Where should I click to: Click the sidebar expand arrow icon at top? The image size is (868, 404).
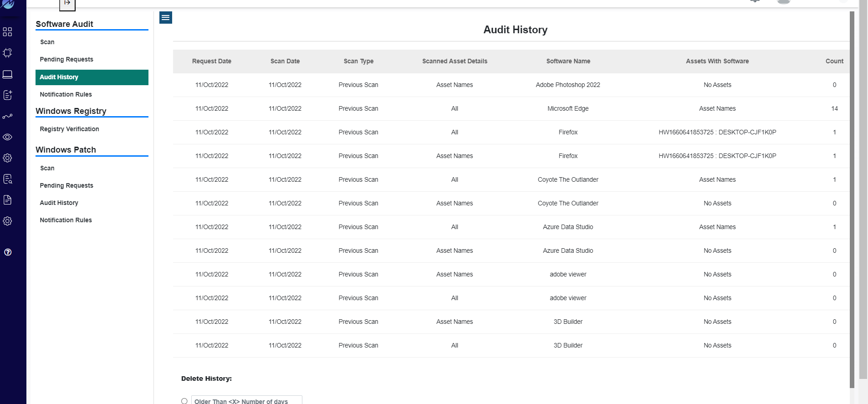(67, 4)
